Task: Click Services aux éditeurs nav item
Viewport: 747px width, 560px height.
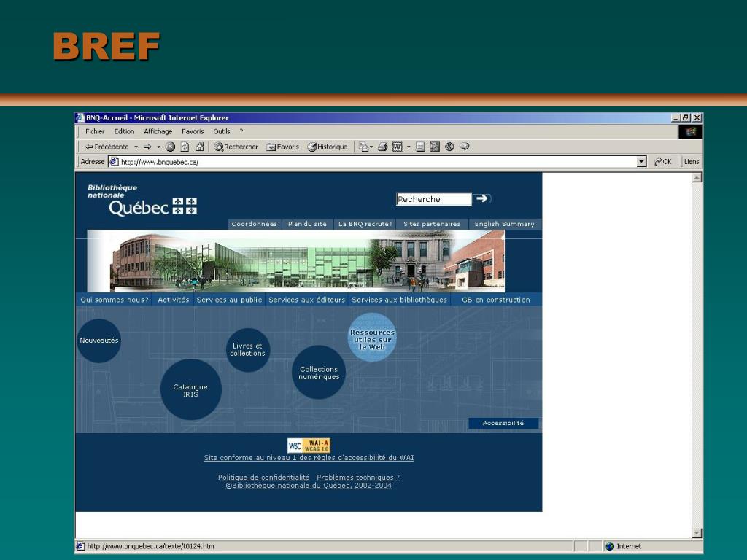Action: point(306,300)
